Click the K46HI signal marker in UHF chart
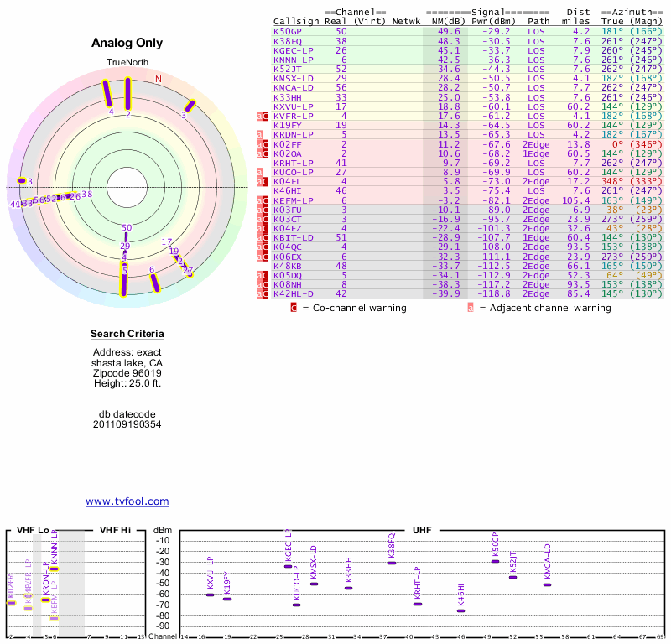The height and width of the screenshot is (644, 671). [460, 610]
